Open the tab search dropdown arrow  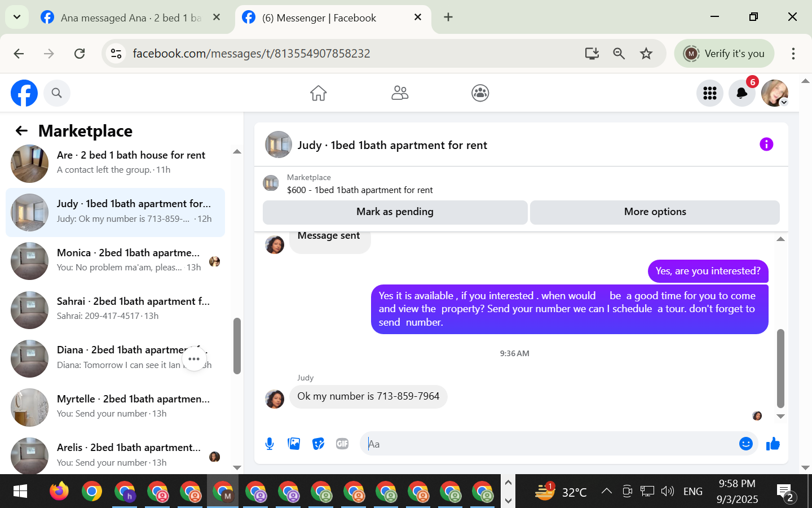[17, 17]
